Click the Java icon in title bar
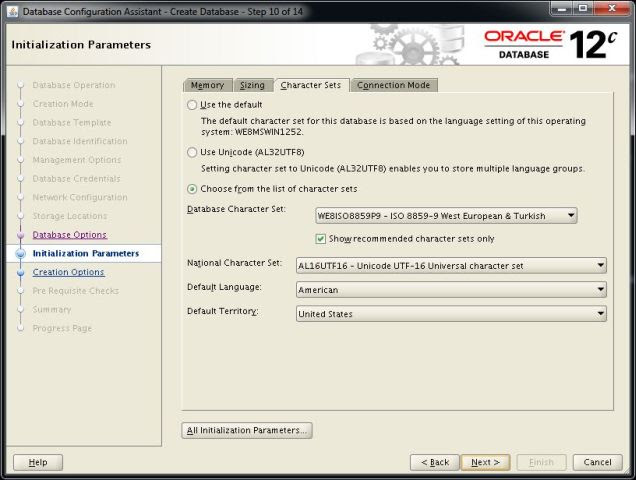This screenshot has width=636, height=480. click(13, 11)
